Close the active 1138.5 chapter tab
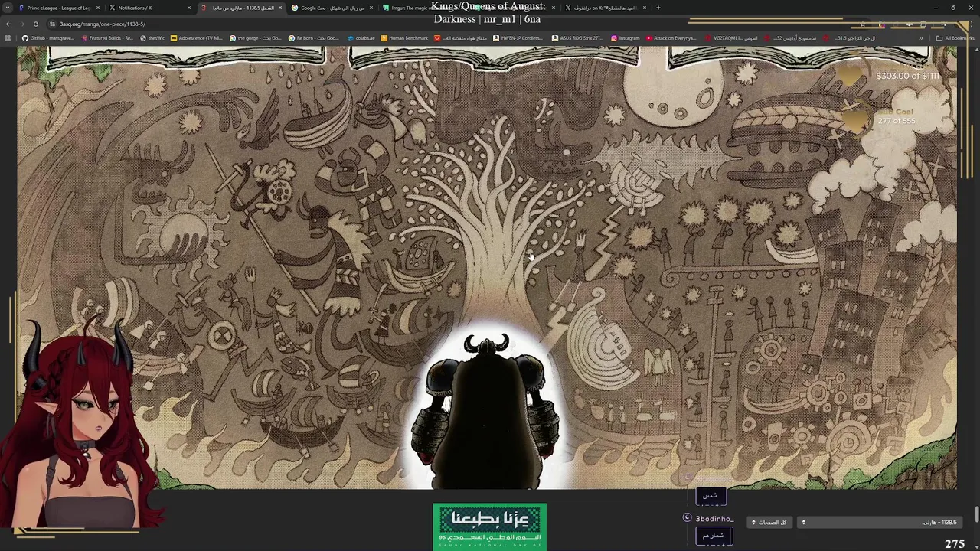 click(x=280, y=8)
